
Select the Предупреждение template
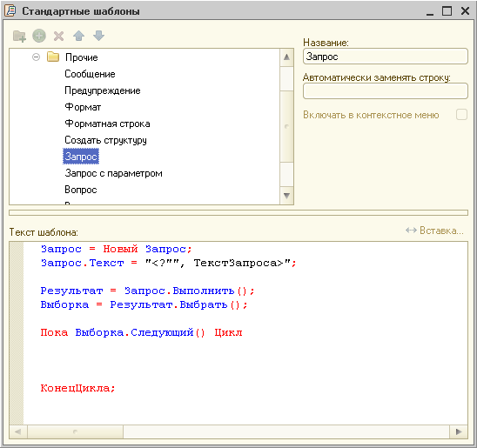[x=103, y=90]
